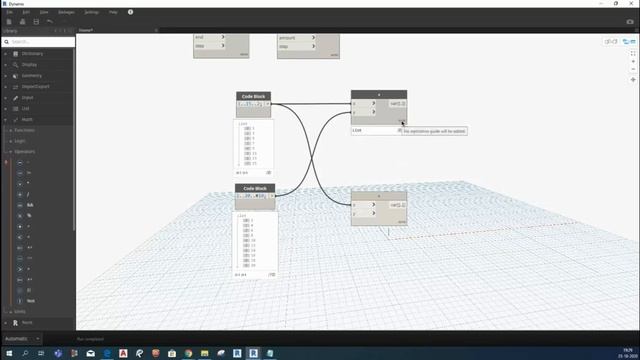Click the upper Code Block output port
This screenshot has width=640, height=360.
tap(268, 104)
